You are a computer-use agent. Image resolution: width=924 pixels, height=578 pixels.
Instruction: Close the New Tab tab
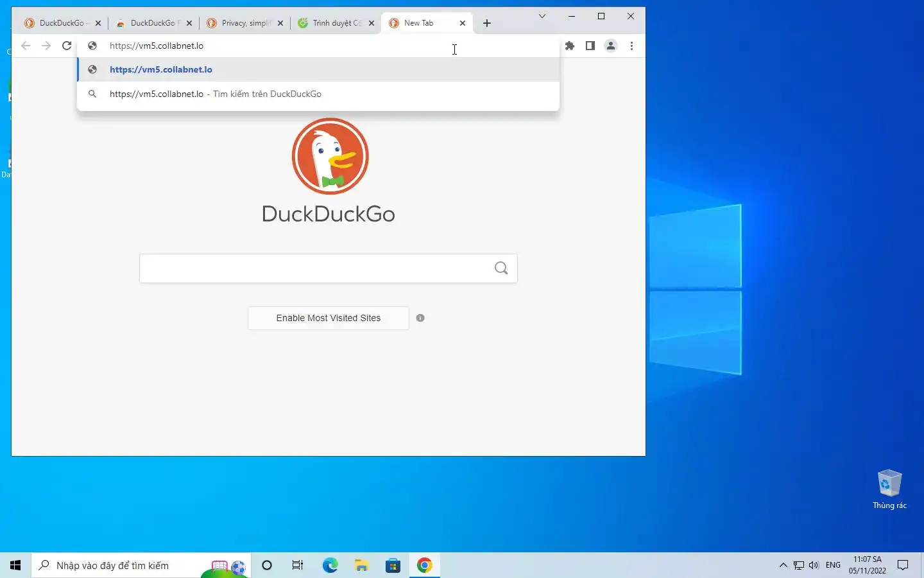pos(463,23)
